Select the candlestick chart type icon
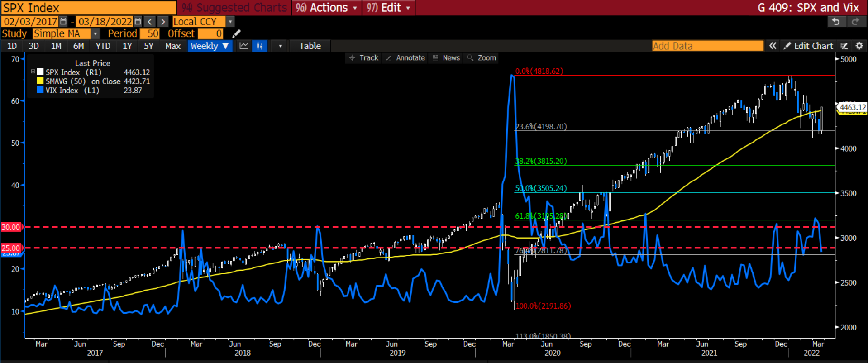The image size is (868, 363). point(259,46)
